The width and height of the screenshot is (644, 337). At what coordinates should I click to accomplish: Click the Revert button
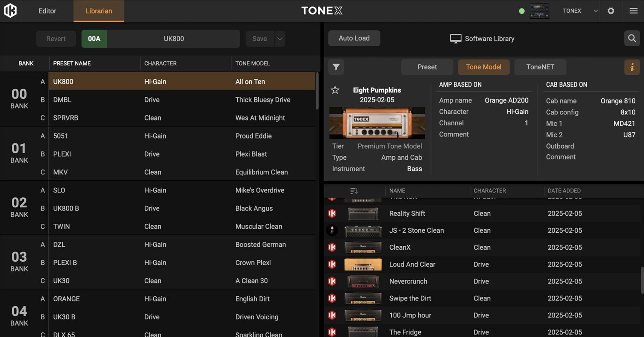(x=56, y=39)
